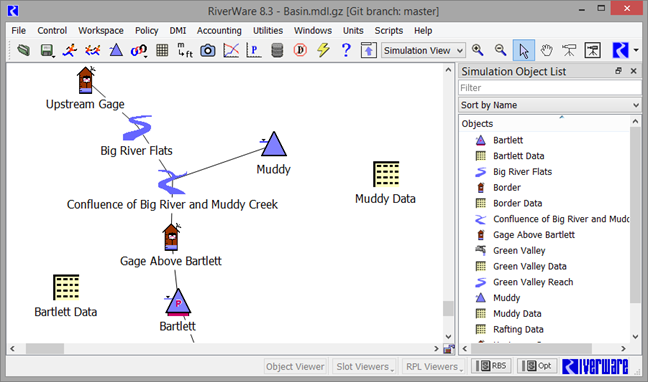Click the yellow lightning bolt icon
This screenshot has width=648, height=383.
click(323, 50)
